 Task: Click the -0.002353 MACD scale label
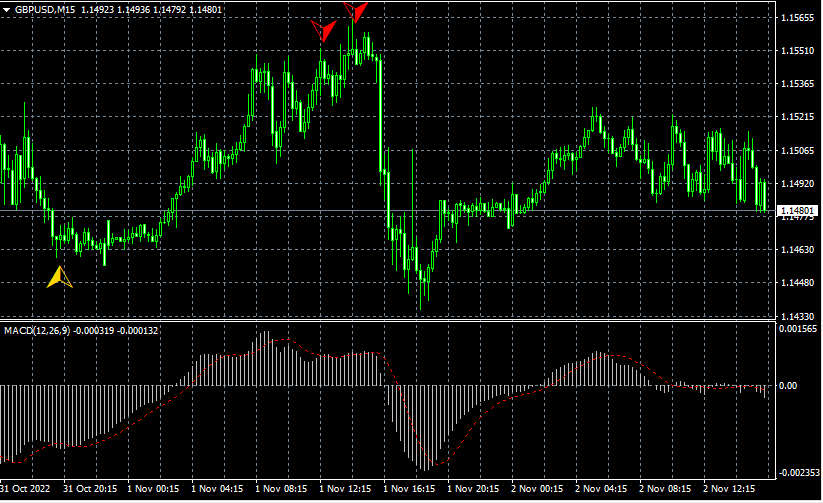point(798,473)
